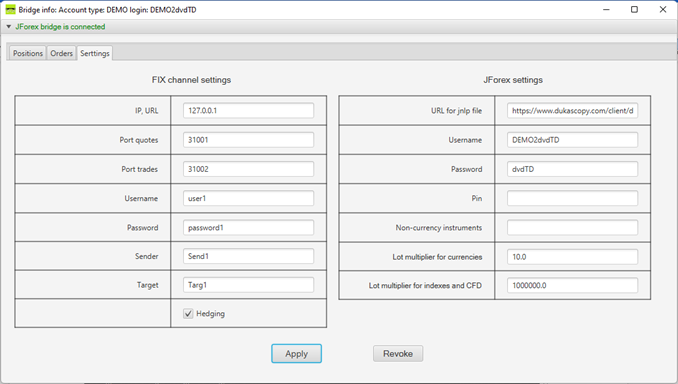Click the 'Non-currency instruments' label
Image resolution: width=678 pixels, height=384 pixels.
(x=438, y=227)
